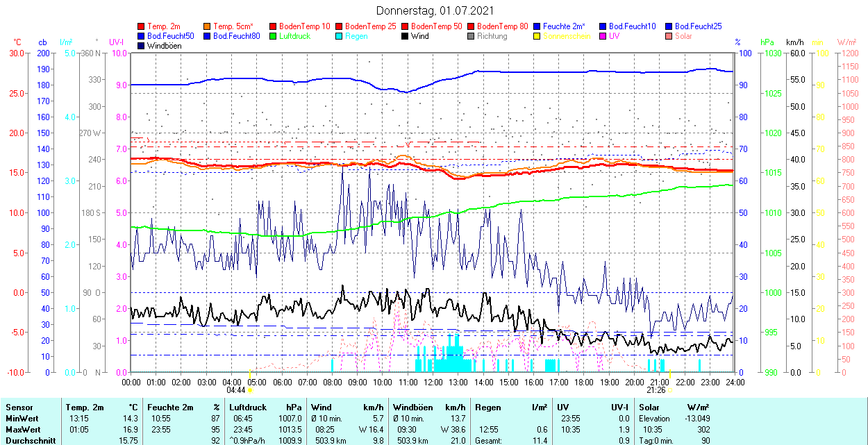Screen dimensions: 868x445
Task: Select the Luftdruck header in summary table
Action: click(248, 408)
